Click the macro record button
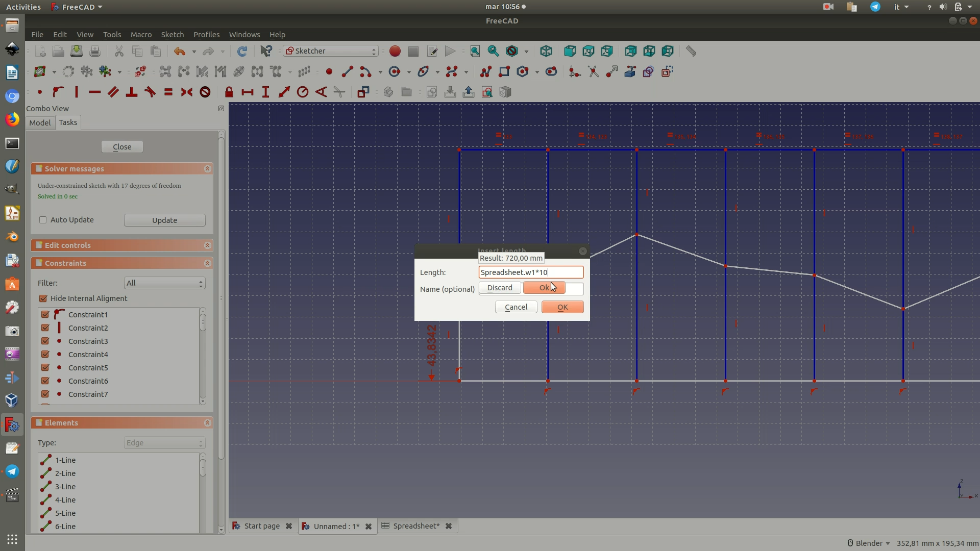The height and width of the screenshot is (551, 980). pyautogui.click(x=395, y=52)
